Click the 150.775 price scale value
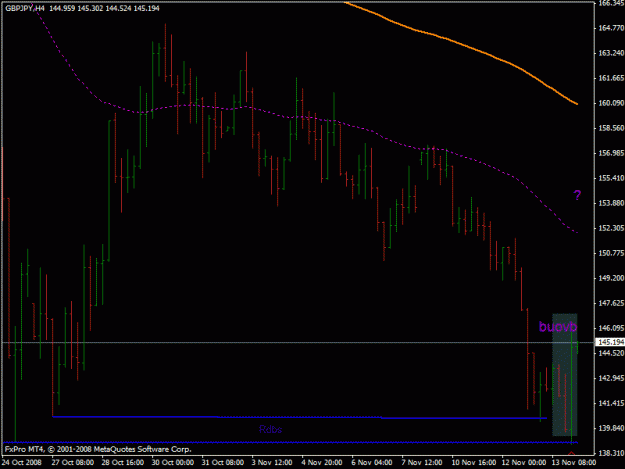625x469 pixels. [x=611, y=253]
